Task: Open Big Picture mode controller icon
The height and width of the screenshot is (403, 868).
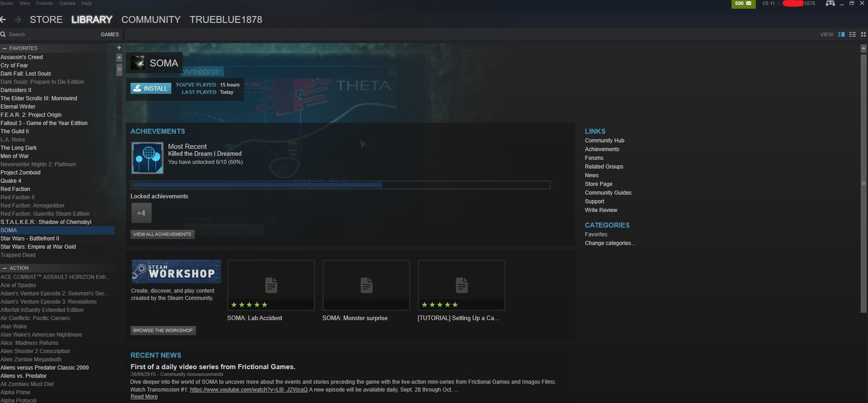Action: pos(830,4)
